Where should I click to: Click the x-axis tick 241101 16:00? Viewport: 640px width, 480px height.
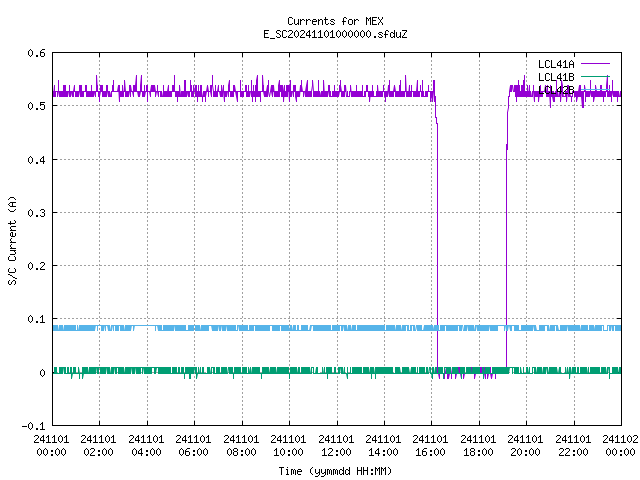(430, 446)
